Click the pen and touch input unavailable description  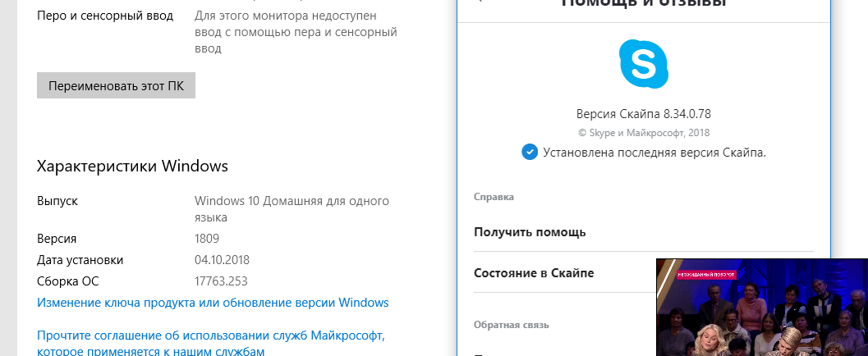point(296,32)
